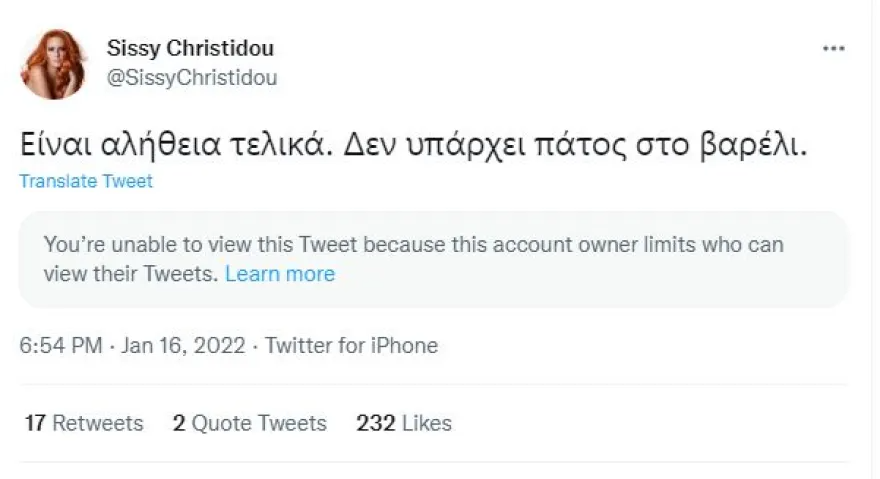This screenshot has height=479, width=880.
Task: Open the tweet's more options menu
Action: (833, 49)
